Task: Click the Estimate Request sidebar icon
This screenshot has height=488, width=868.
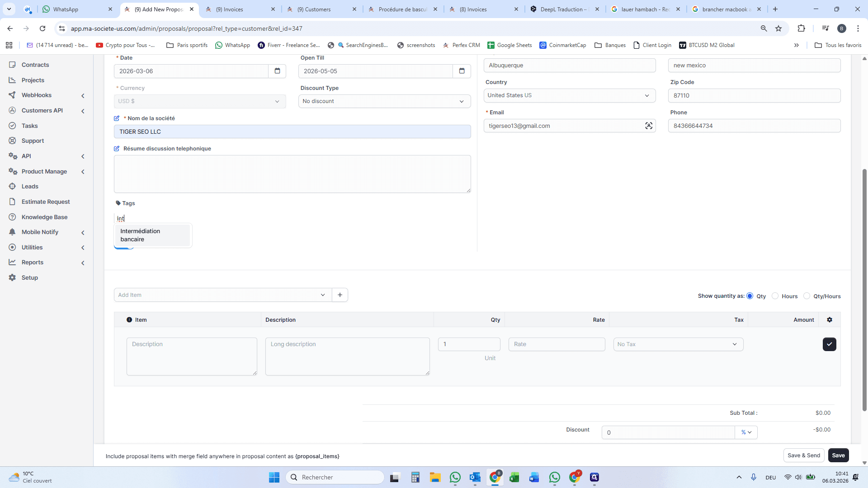Action: point(12,202)
